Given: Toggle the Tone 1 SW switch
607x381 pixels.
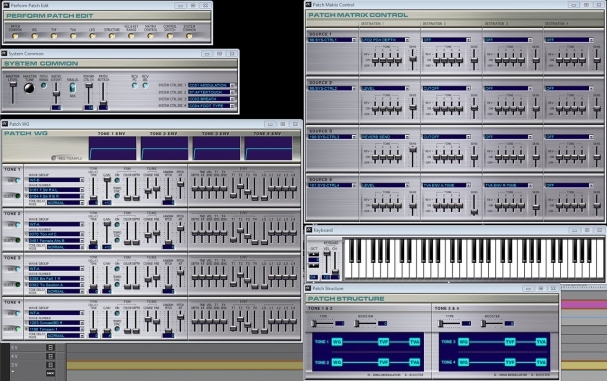Looking at the screenshot, I should (17, 180).
